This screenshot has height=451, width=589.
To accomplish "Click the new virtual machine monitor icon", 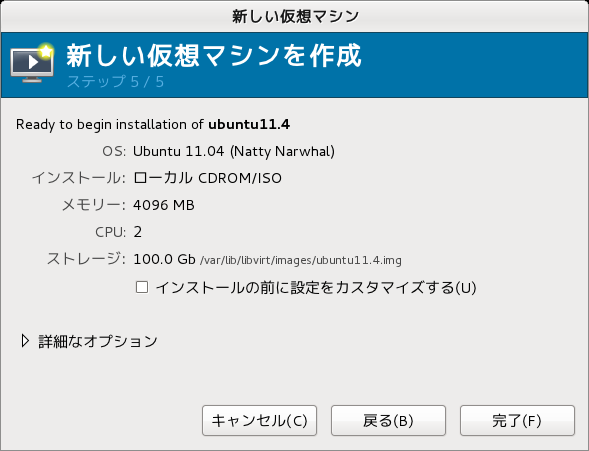I will pos(32,63).
